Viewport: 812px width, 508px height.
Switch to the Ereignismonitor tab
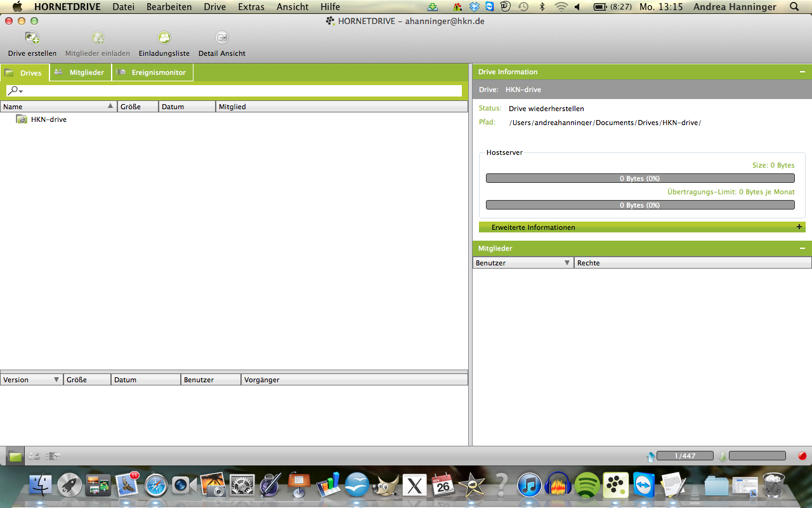click(153, 72)
